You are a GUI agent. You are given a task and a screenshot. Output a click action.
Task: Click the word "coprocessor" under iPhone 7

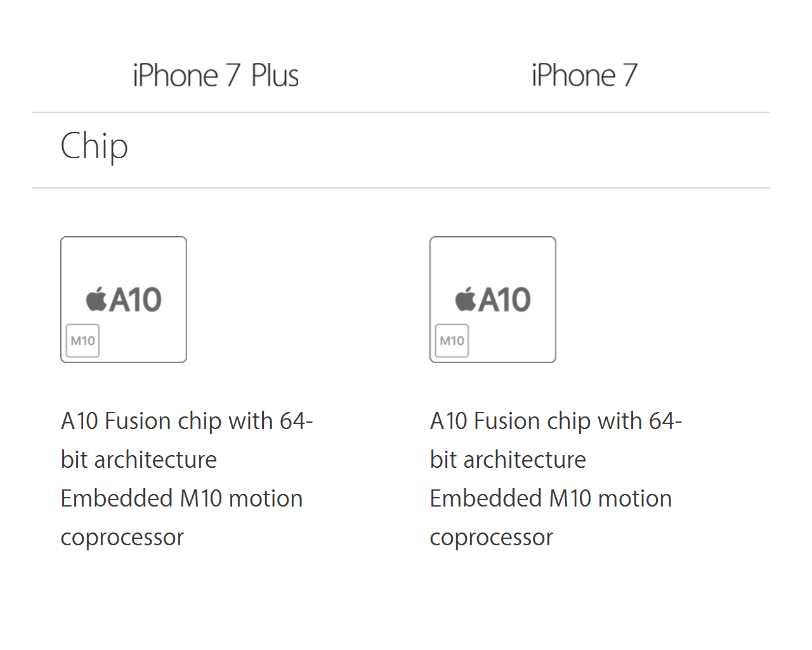coord(492,538)
